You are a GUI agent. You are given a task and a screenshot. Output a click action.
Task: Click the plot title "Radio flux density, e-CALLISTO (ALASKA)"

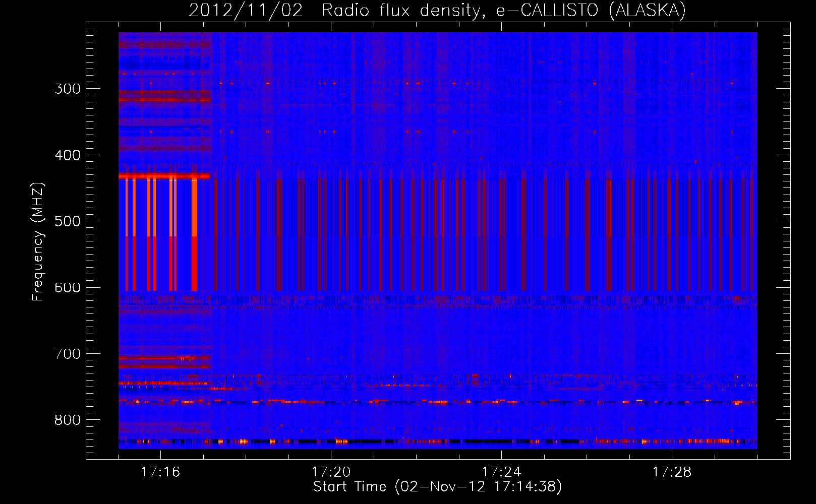(x=503, y=10)
